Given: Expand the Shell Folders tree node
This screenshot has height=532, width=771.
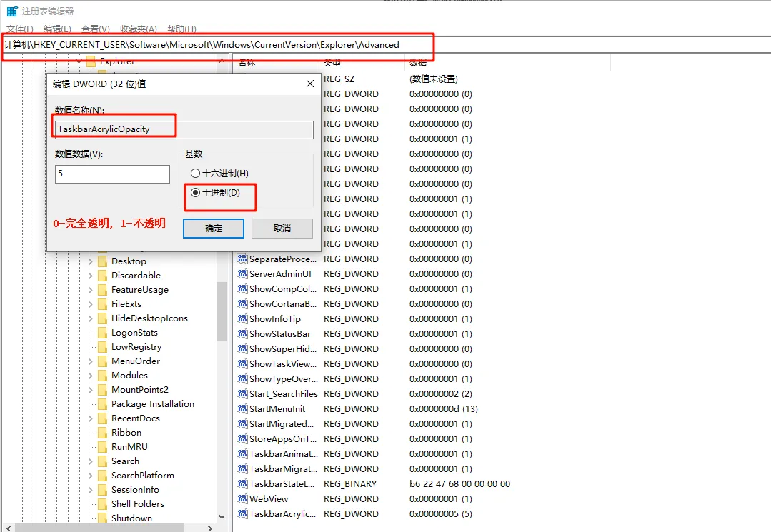Looking at the screenshot, I should click(91, 504).
